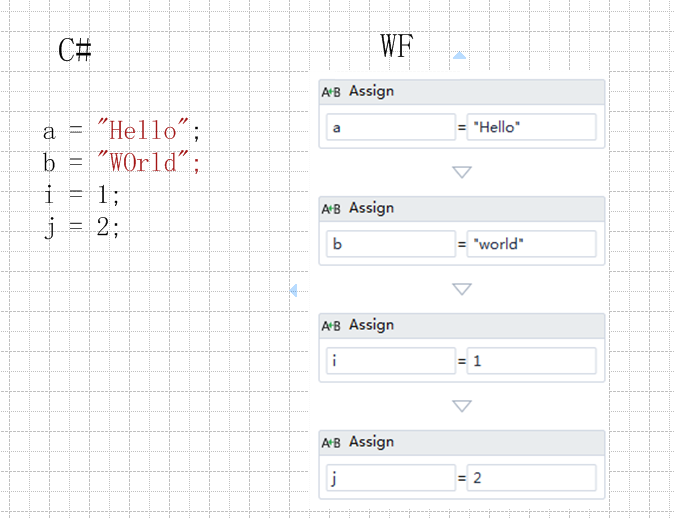Screen dimensions: 674x518
Task: Click the A+B icon of the Assign activity for i
Action: tap(331, 326)
